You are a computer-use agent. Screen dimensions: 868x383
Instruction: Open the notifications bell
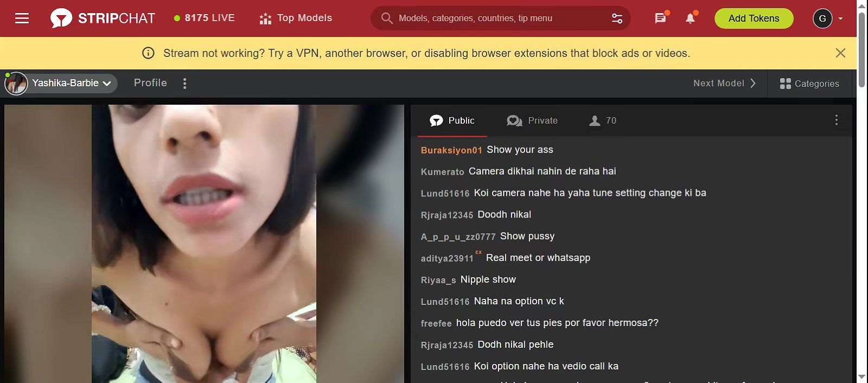pyautogui.click(x=690, y=18)
